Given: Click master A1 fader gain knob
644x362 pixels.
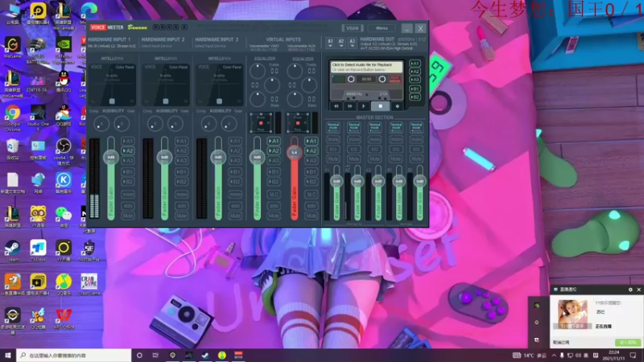Looking at the screenshot, I should [x=336, y=181].
